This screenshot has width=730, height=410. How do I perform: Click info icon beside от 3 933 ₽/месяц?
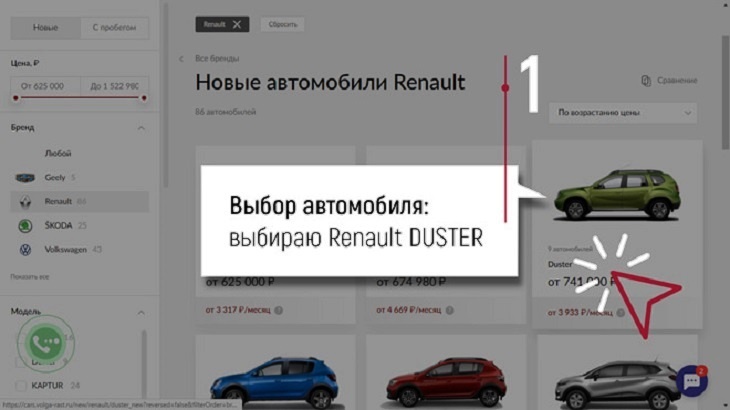tap(621, 313)
